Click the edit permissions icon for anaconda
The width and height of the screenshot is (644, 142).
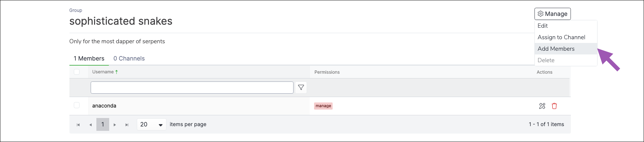coord(542,106)
